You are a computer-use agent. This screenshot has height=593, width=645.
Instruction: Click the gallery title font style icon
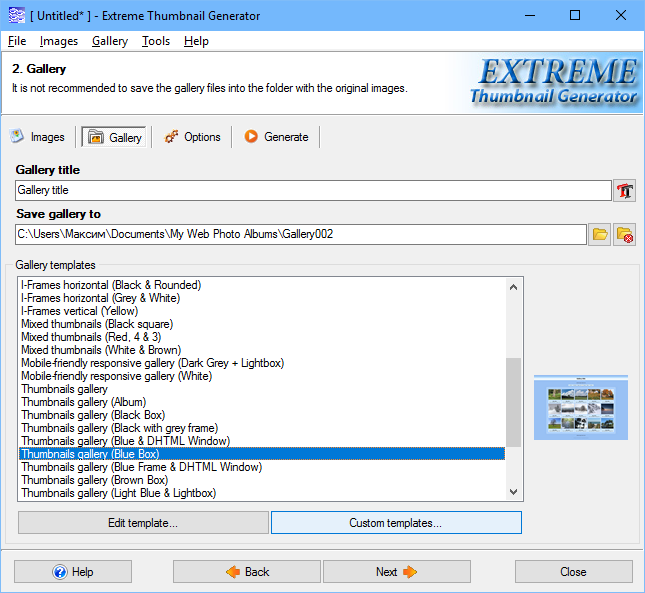tap(625, 191)
